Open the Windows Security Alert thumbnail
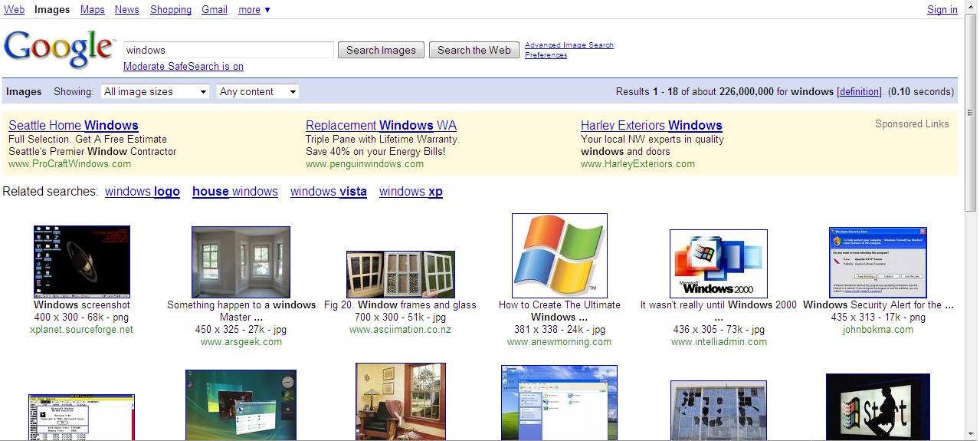980x441 pixels. tap(878, 262)
